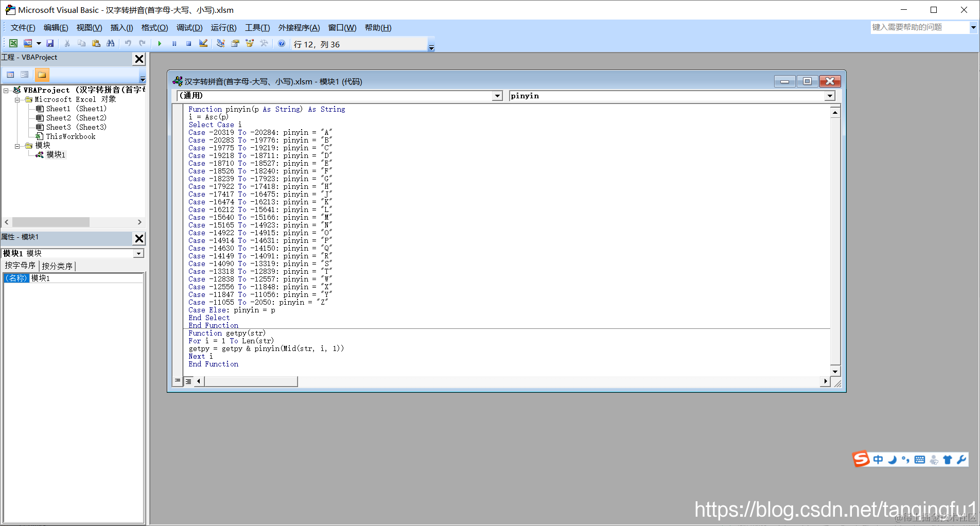Open Find with the binoculars icon
Image resolution: width=980 pixels, height=526 pixels.
(110, 44)
